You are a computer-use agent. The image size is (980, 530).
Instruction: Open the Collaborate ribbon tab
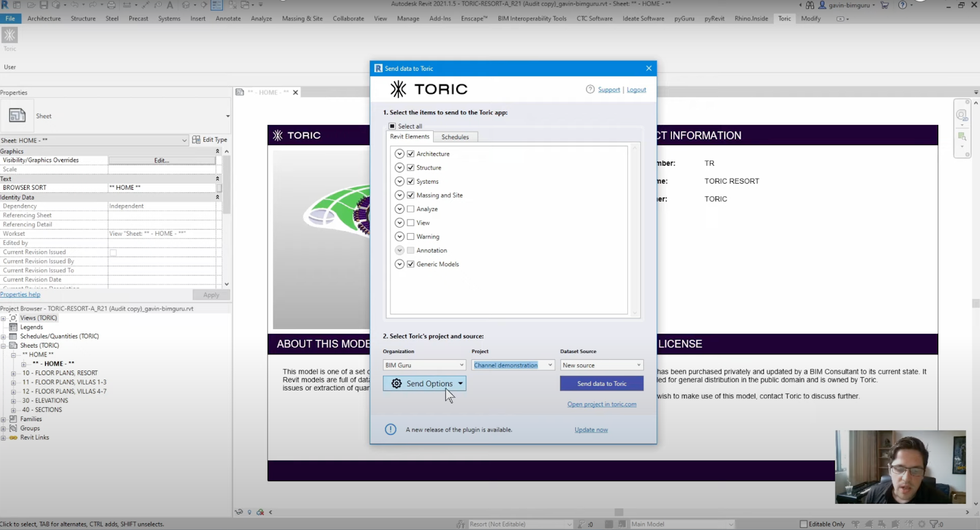click(348, 18)
